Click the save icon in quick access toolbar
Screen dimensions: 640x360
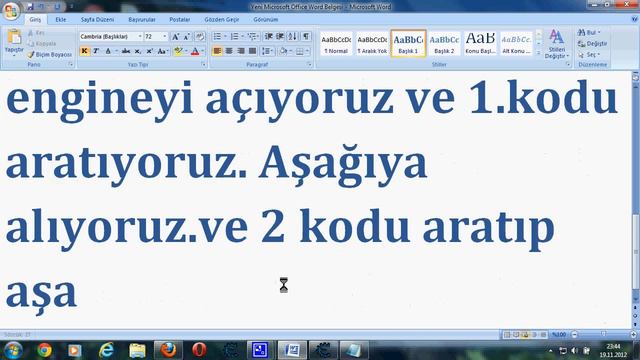(x=31, y=7)
